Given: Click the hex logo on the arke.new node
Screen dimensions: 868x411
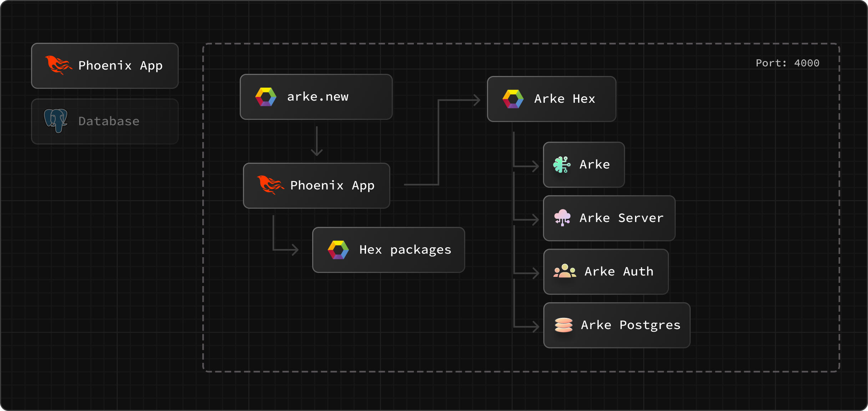Looking at the screenshot, I should click(266, 97).
